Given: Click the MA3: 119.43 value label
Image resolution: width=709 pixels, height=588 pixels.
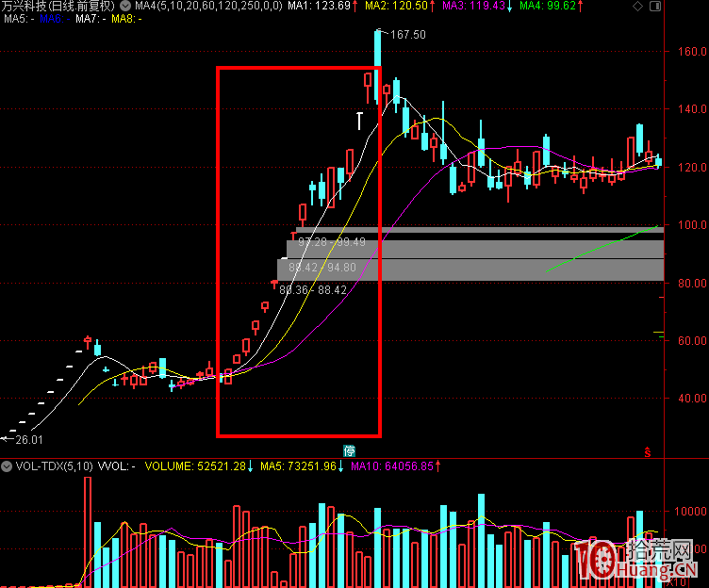Looking at the screenshot, I should coord(473,6).
